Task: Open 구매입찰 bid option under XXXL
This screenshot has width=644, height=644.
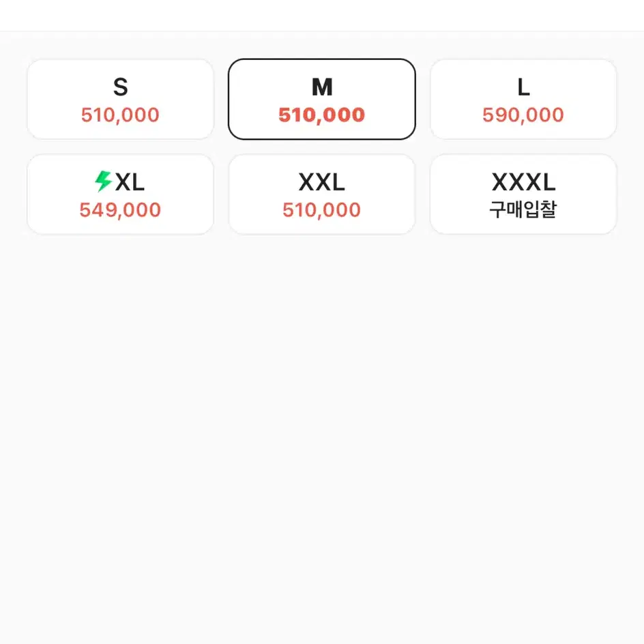Action: click(x=523, y=209)
